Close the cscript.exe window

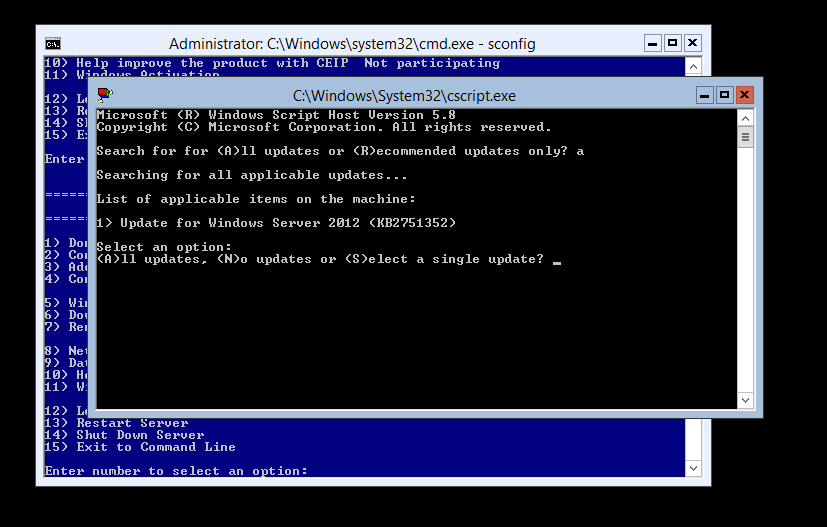pyautogui.click(x=744, y=95)
